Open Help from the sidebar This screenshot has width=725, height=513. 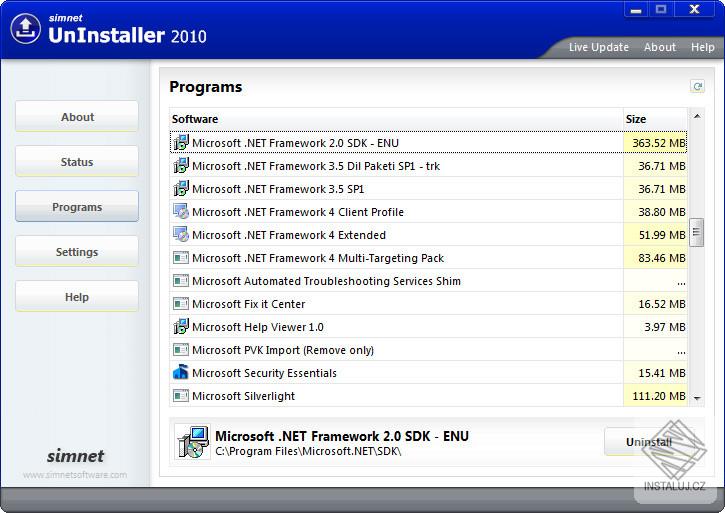click(x=77, y=297)
